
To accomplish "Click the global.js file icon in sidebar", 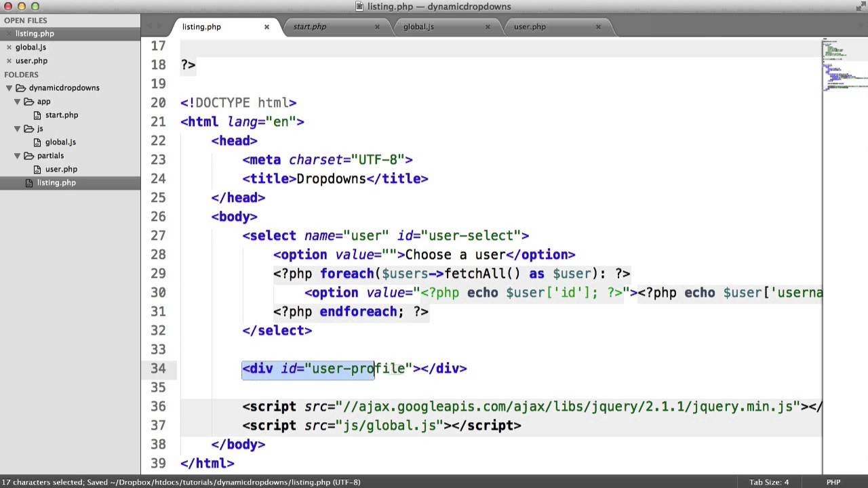I will tap(38, 142).
